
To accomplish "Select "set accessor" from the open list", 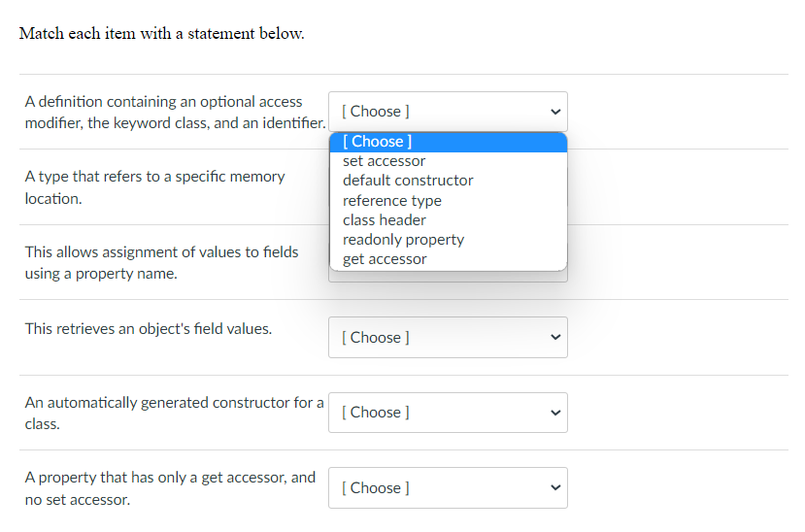I will coord(385,161).
